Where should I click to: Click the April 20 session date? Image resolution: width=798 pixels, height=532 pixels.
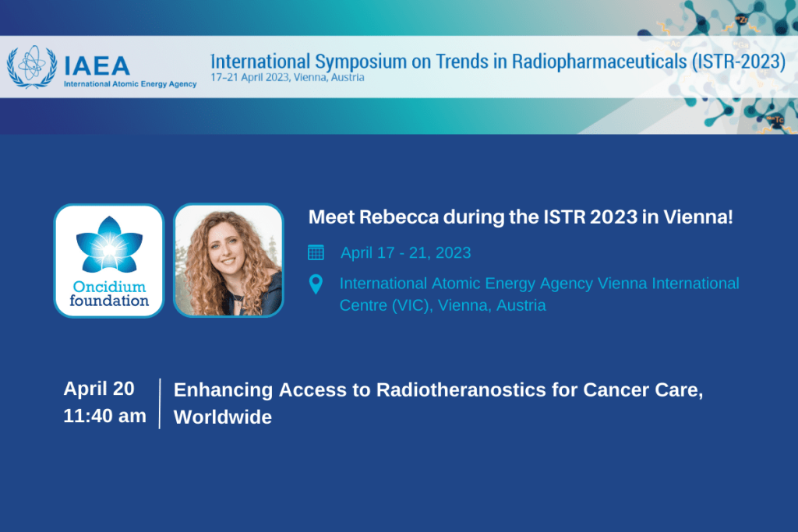(99, 389)
